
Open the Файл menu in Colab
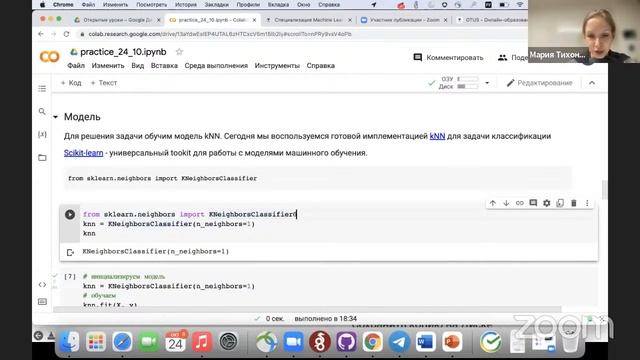pyautogui.click(x=76, y=66)
